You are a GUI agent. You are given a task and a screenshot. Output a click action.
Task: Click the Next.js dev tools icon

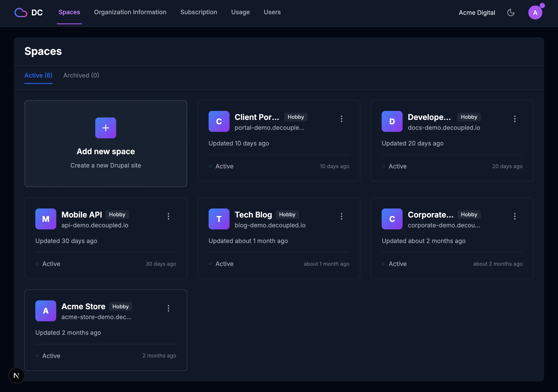[16, 375]
